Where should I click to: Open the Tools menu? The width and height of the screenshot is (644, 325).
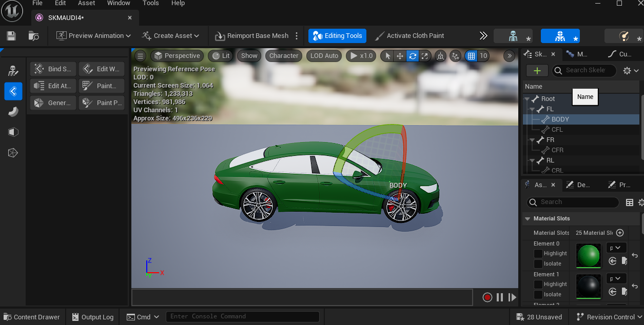click(x=151, y=3)
